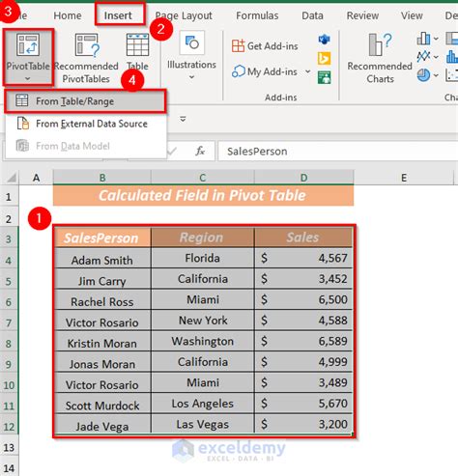
Task: Insert a Table from ribbon
Action: [137, 52]
